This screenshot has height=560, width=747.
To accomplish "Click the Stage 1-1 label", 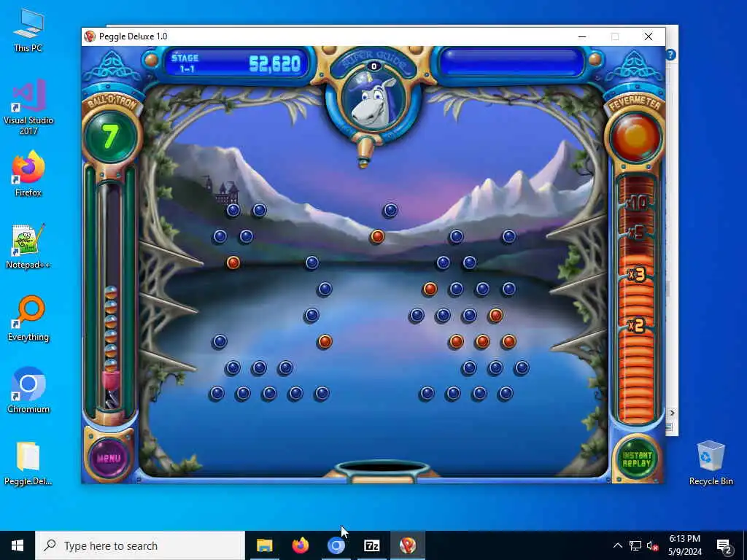I will coord(185,63).
